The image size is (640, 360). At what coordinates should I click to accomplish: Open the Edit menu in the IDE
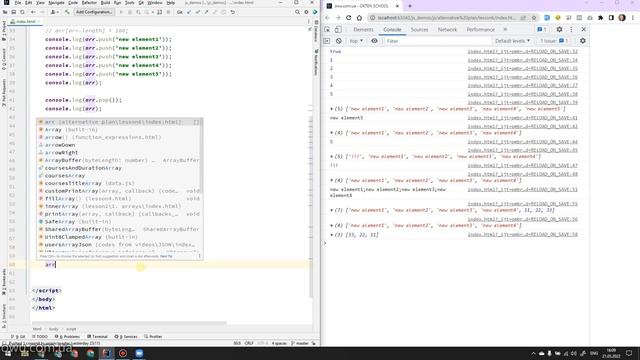coord(28,2)
